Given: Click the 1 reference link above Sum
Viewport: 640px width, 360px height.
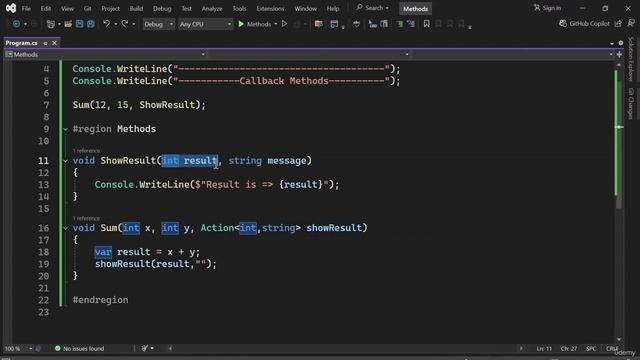Looking at the screenshot, I should click(86, 218).
